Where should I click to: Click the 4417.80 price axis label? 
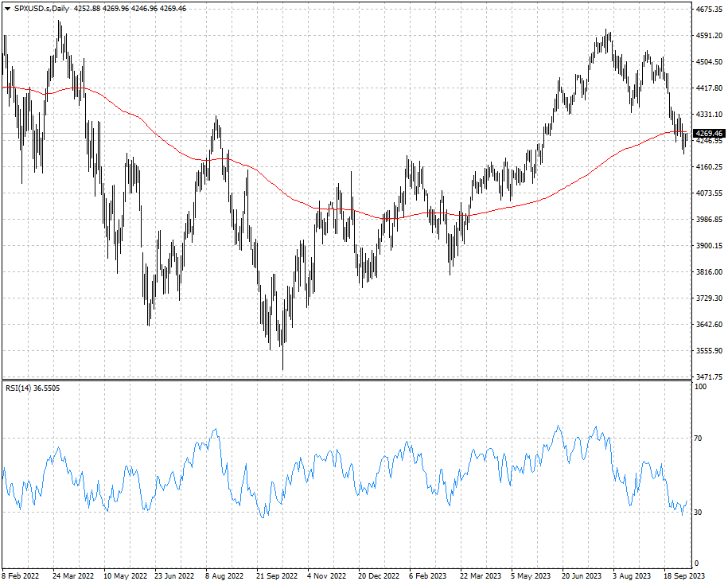pyautogui.click(x=709, y=88)
